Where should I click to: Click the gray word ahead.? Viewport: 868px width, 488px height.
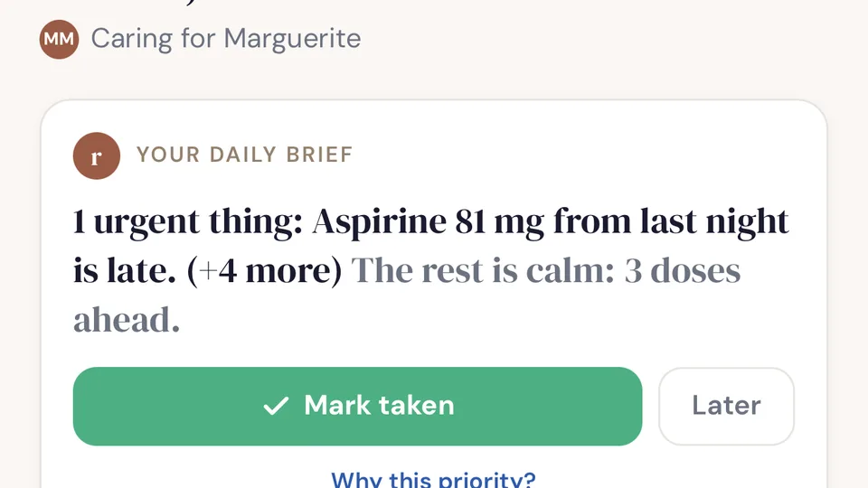pos(127,320)
